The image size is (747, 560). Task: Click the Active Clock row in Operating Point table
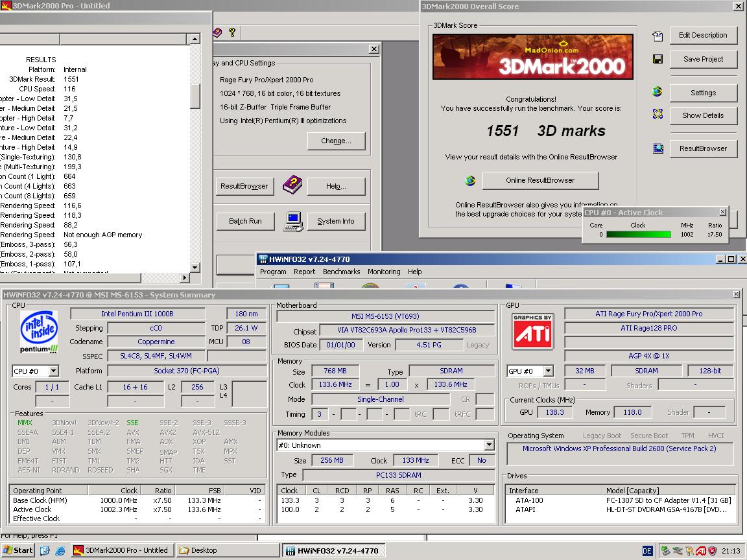137,509
